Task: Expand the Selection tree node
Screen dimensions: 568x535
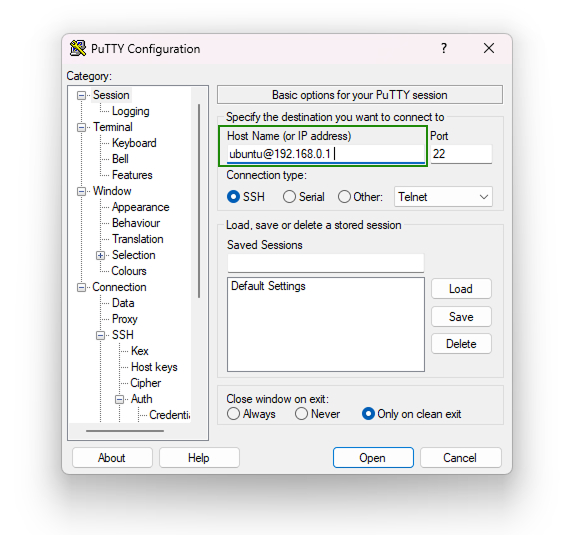Action: (100, 255)
